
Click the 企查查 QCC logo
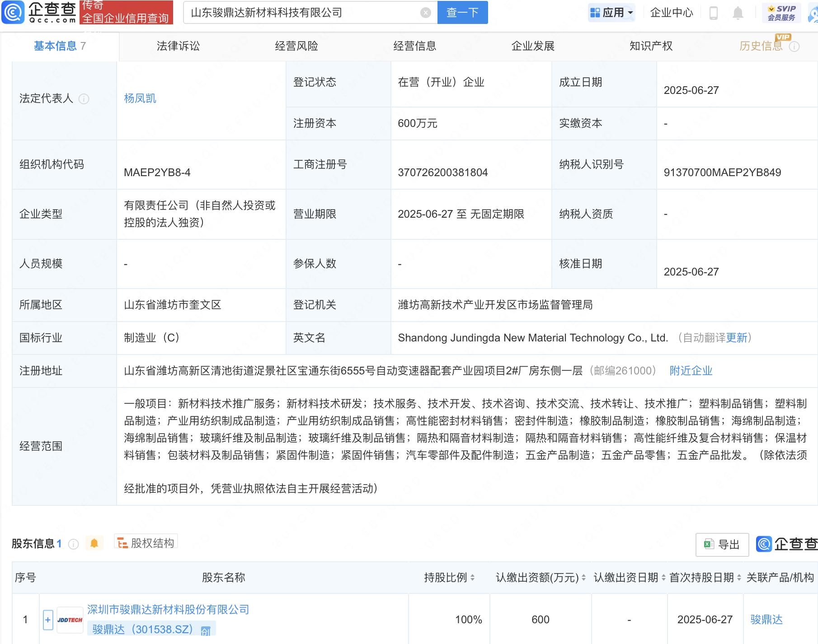click(41, 12)
